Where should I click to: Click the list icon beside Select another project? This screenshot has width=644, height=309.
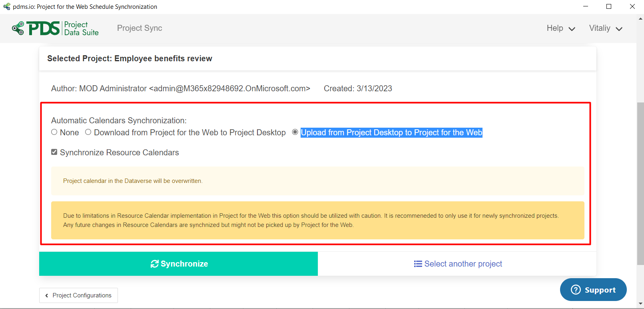[x=418, y=264]
